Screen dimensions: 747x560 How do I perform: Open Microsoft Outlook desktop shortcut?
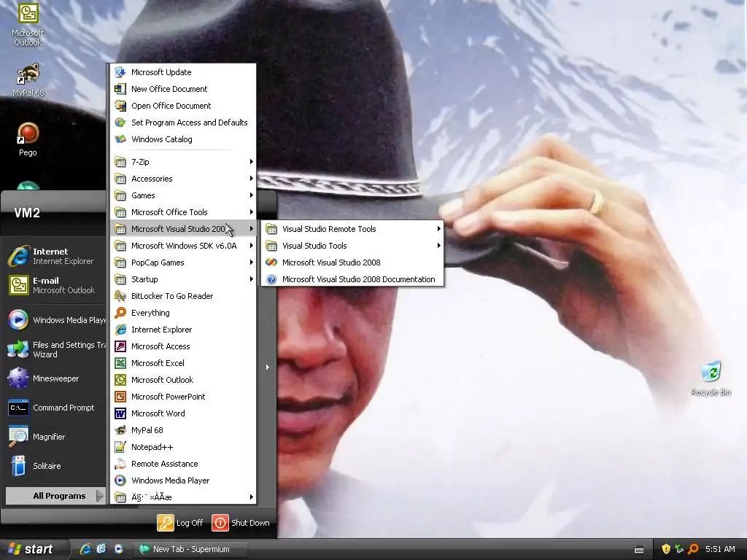28,24
